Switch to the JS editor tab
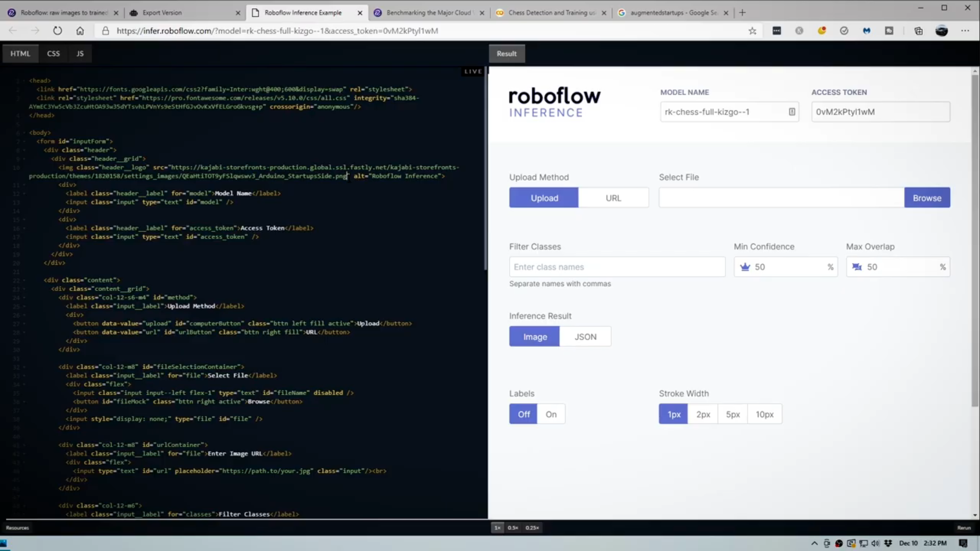This screenshot has width=980, height=551. (80, 54)
